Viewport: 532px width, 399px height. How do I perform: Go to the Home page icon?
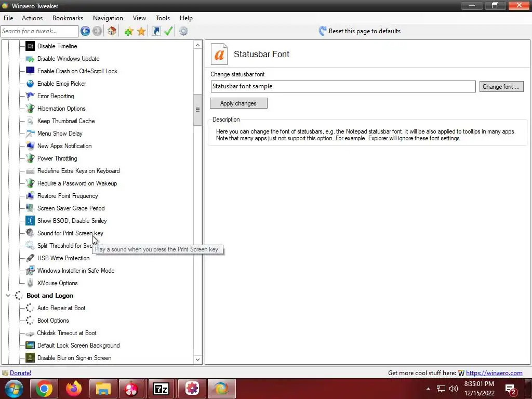click(112, 31)
